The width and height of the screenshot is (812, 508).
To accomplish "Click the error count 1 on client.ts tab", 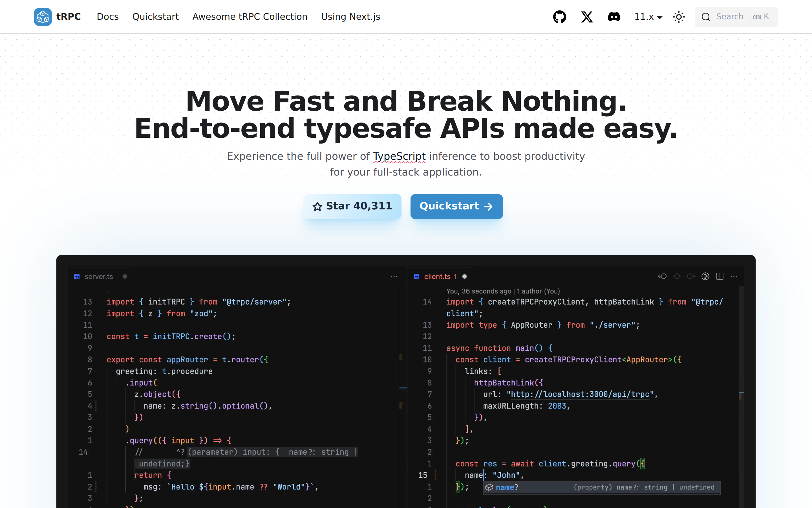I will pyautogui.click(x=455, y=277).
